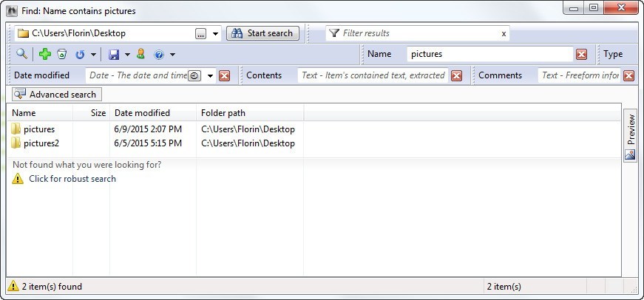644x300 pixels.
Task: Click '2 item(s) found' status text
Action: (52, 287)
